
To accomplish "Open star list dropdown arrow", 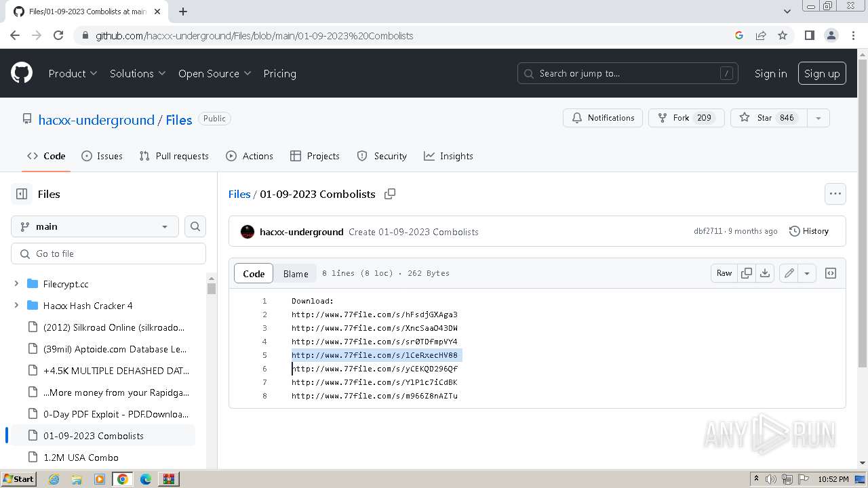I will click(x=818, y=118).
